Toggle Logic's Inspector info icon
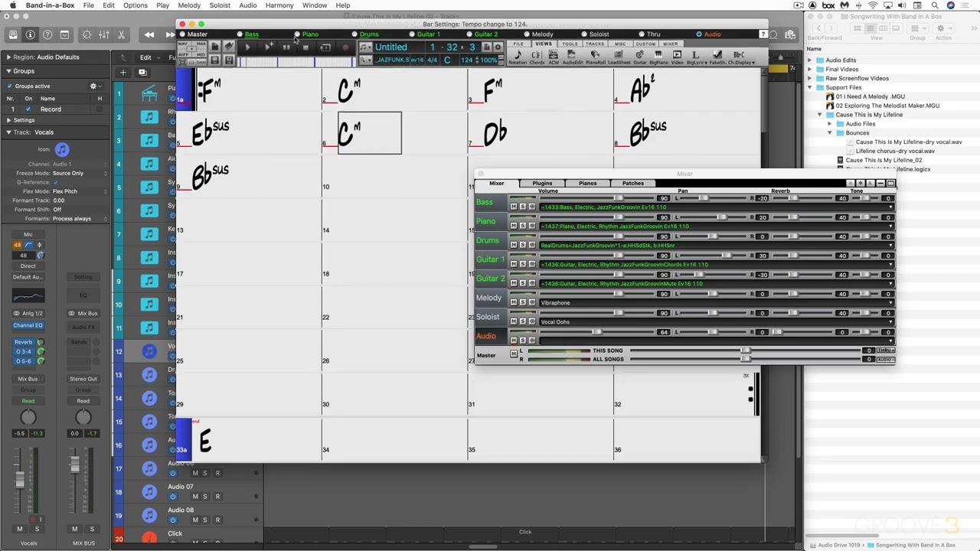The height and width of the screenshot is (551, 980). click(30, 34)
